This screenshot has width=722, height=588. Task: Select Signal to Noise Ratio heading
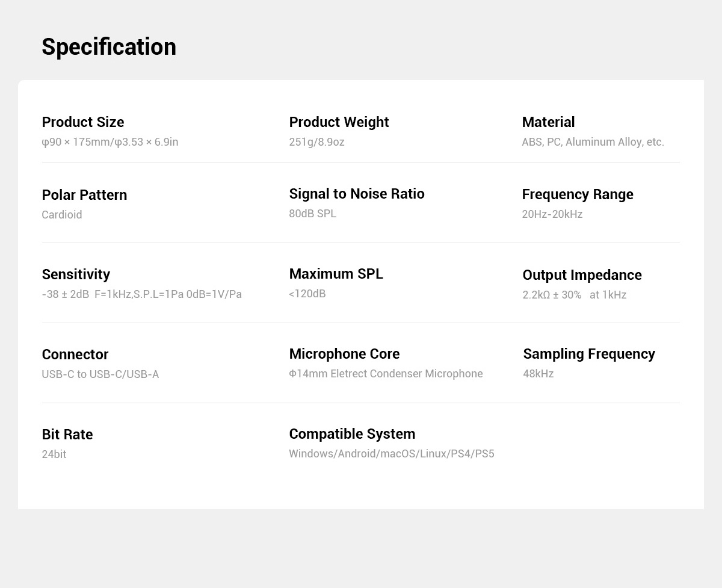coord(357,194)
